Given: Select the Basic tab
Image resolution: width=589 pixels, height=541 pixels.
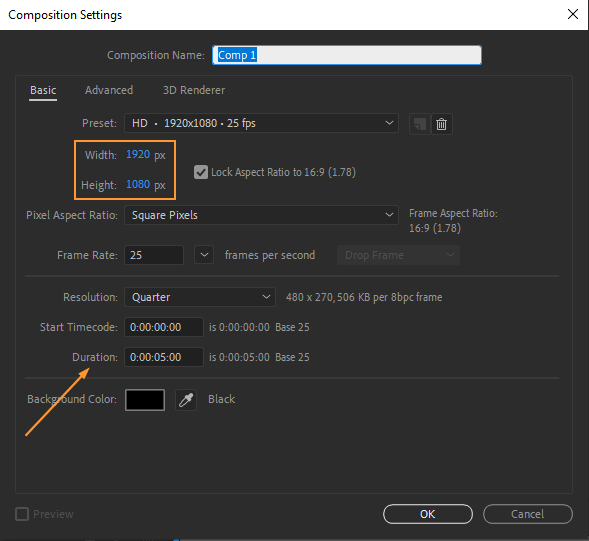Looking at the screenshot, I should click(43, 91).
